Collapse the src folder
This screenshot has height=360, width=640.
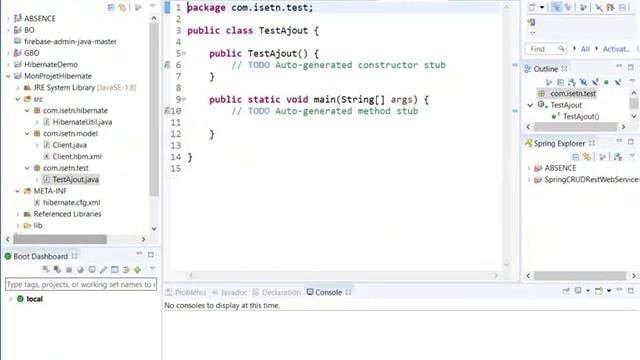pos(18,99)
